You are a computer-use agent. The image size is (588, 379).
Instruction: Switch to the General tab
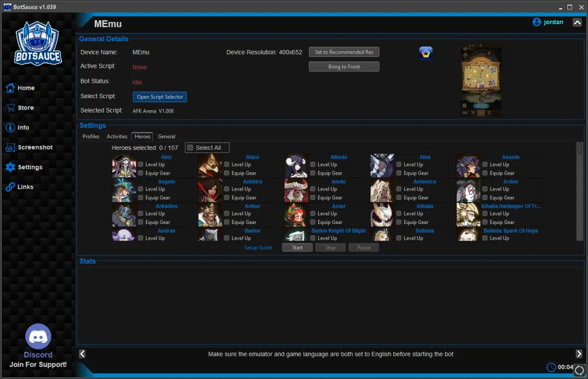click(167, 137)
